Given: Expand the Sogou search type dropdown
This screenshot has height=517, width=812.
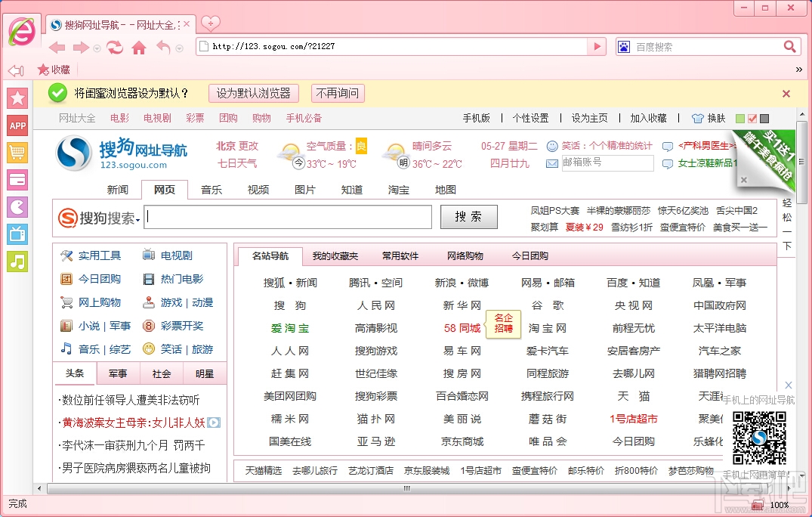Looking at the screenshot, I should pos(137,221).
